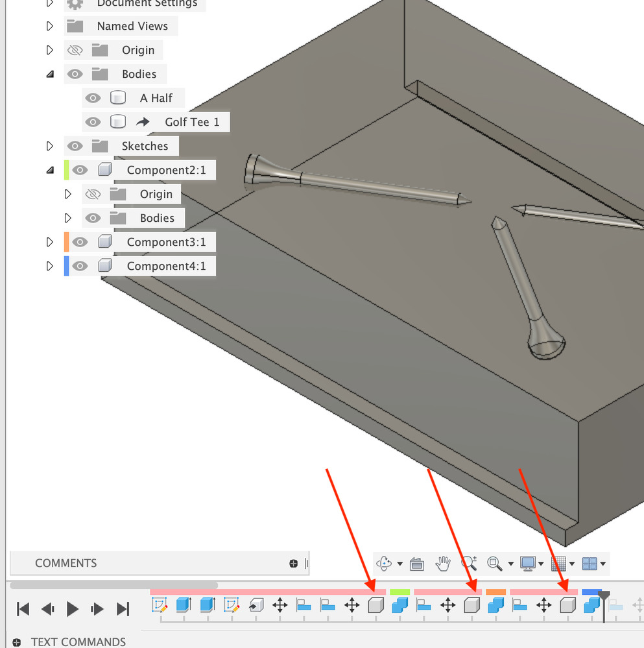The height and width of the screenshot is (648, 644).
Task: Click the arrow link icon beside Golf Tee 1
Action: click(143, 122)
